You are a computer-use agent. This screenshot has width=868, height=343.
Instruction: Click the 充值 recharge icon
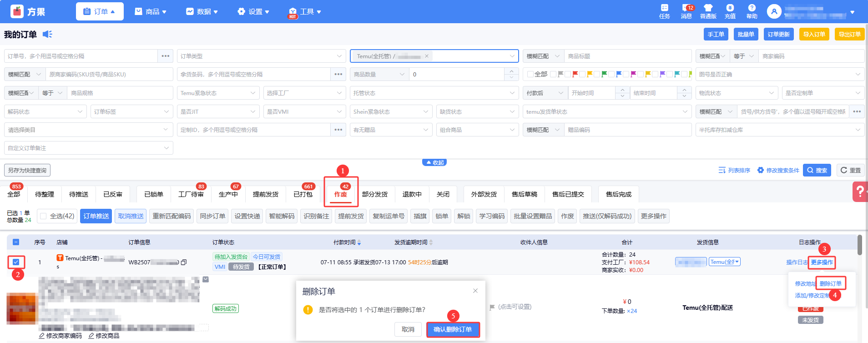(730, 11)
